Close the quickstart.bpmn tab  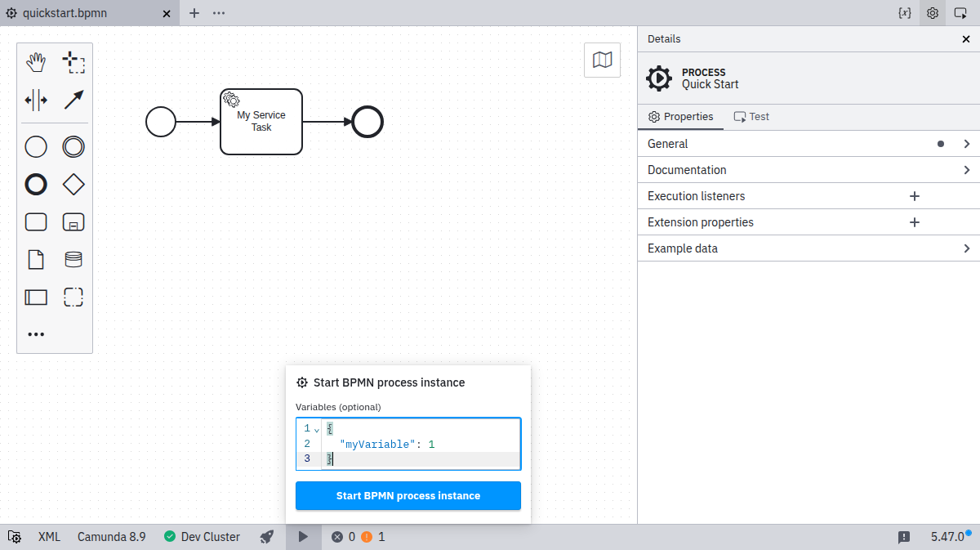167,13
